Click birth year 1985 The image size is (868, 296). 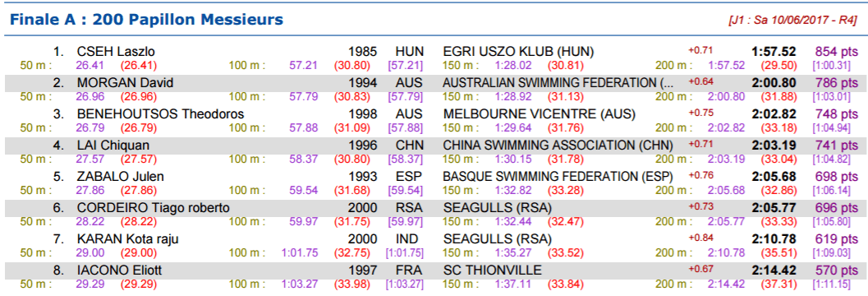click(x=363, y=52)
